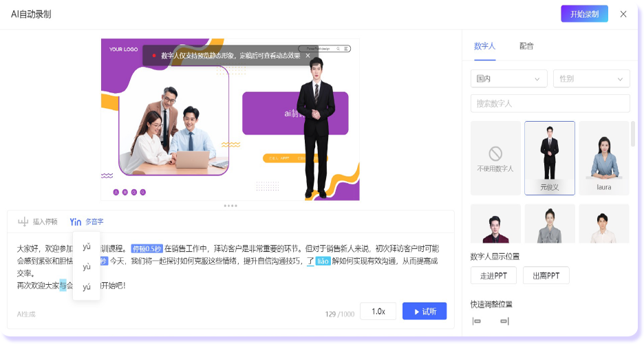
Task: Click the avatar list vertical scrollbar
Action: [632, 134]
